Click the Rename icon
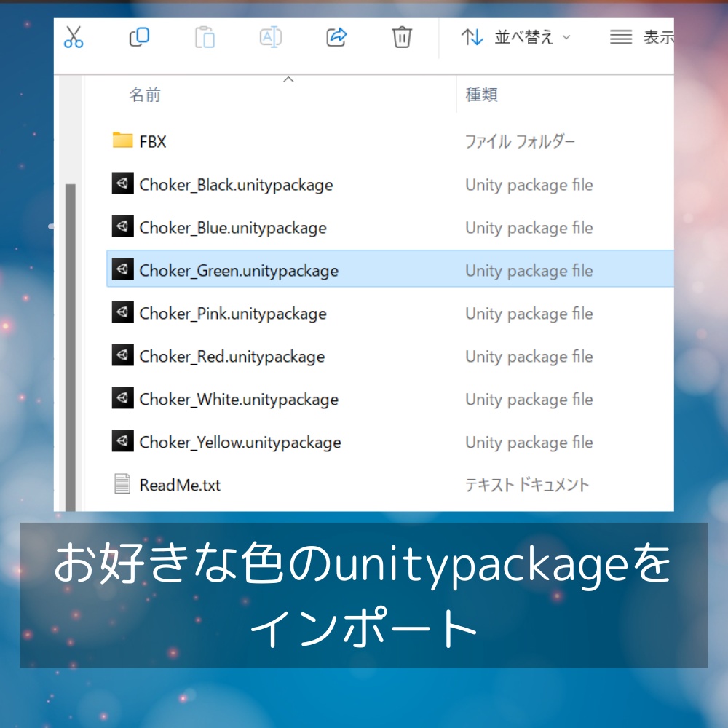This screenshot has width=728, height=728. [x=271, y=37]
